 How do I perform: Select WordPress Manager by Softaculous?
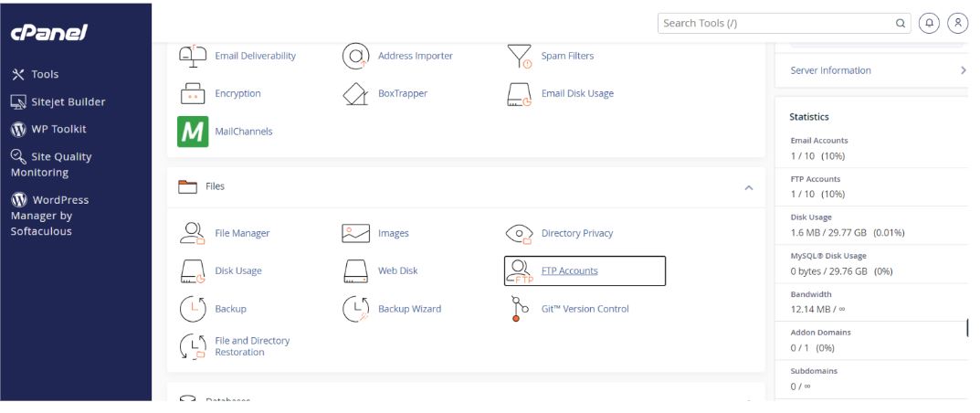pyautogui.click(x=50, y=216)
